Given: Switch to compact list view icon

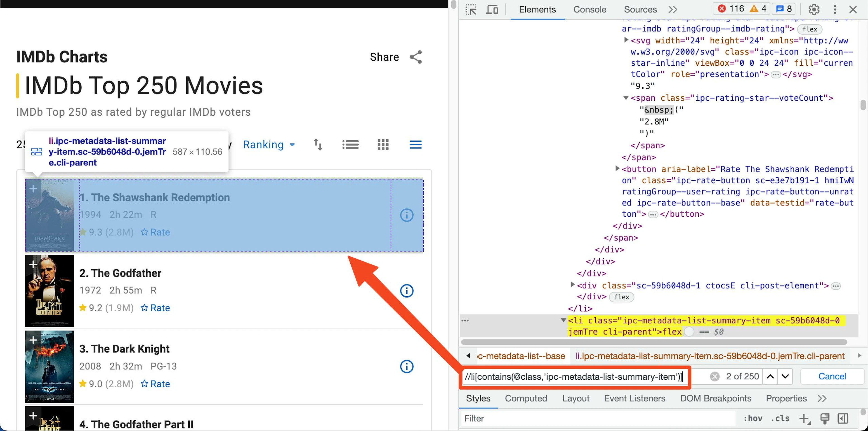Looking at the screenshot, I should (415, 145).
